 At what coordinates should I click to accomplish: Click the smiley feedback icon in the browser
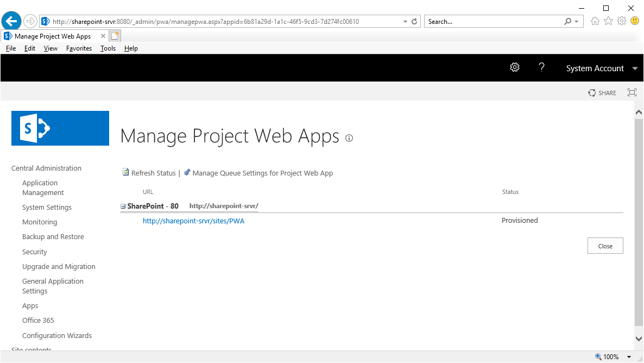pyautogui.click(x=634, y=21)
